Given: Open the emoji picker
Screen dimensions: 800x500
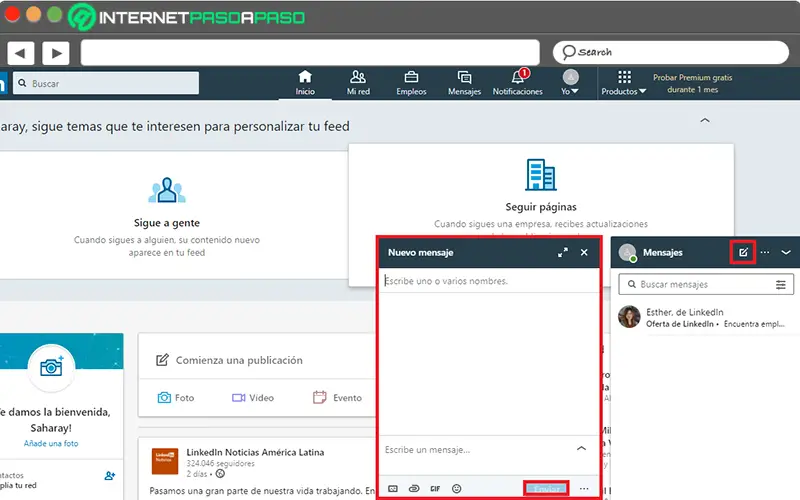Looking at the screenshot, I should 457,489.
